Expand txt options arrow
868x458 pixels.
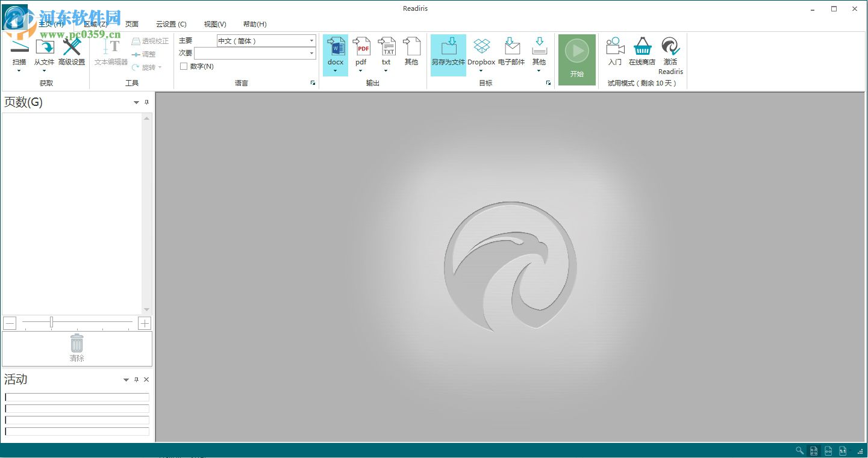point(386,71)
